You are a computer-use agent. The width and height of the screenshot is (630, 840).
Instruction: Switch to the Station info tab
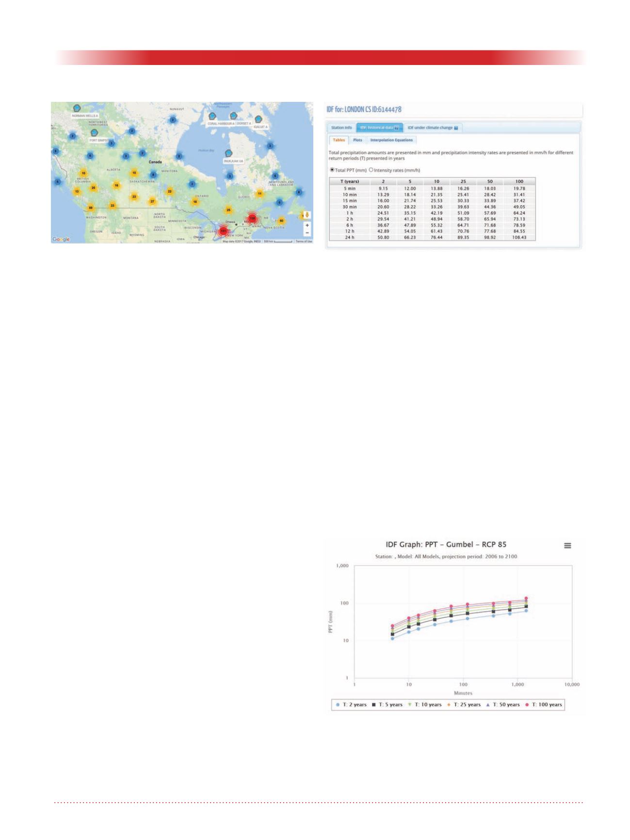[341, 128]
